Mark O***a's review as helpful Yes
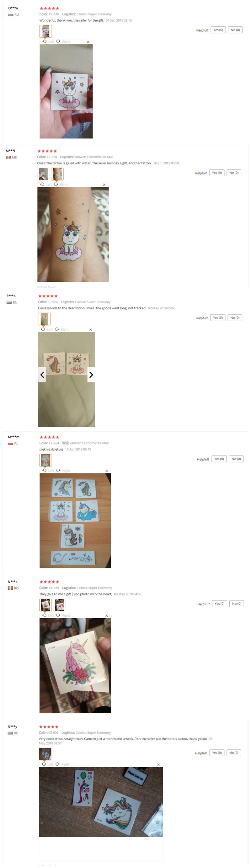The width and height of the screenshot is (251, 868). click(x=218, y=30)
